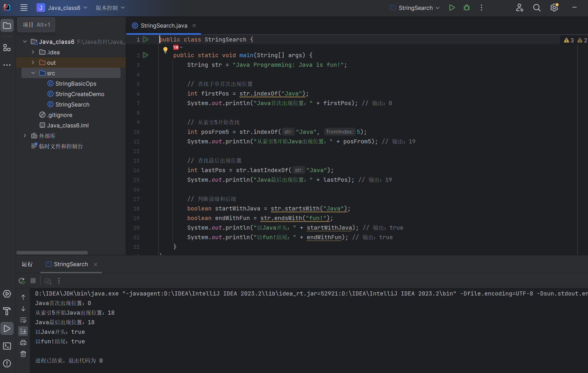Click the yellow lightbulb quick-fix icon
The height and width of the screenshot is (373, 588).
click(x=165, y=50)
